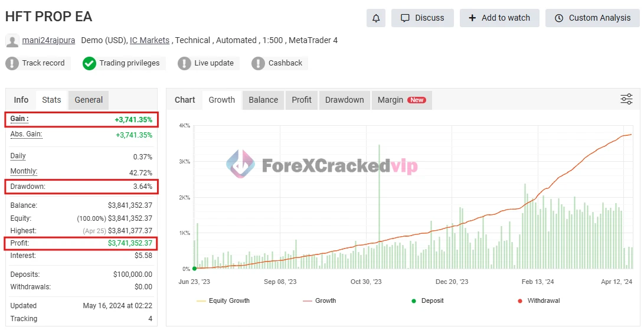Click the Deposits value $100,000.00
644x330 pixels.
133,275
